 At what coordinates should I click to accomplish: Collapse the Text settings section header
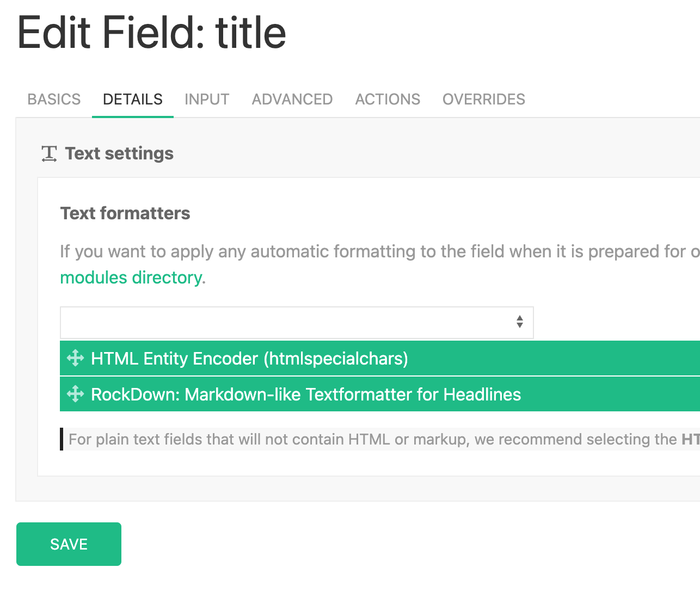point(119,154)
